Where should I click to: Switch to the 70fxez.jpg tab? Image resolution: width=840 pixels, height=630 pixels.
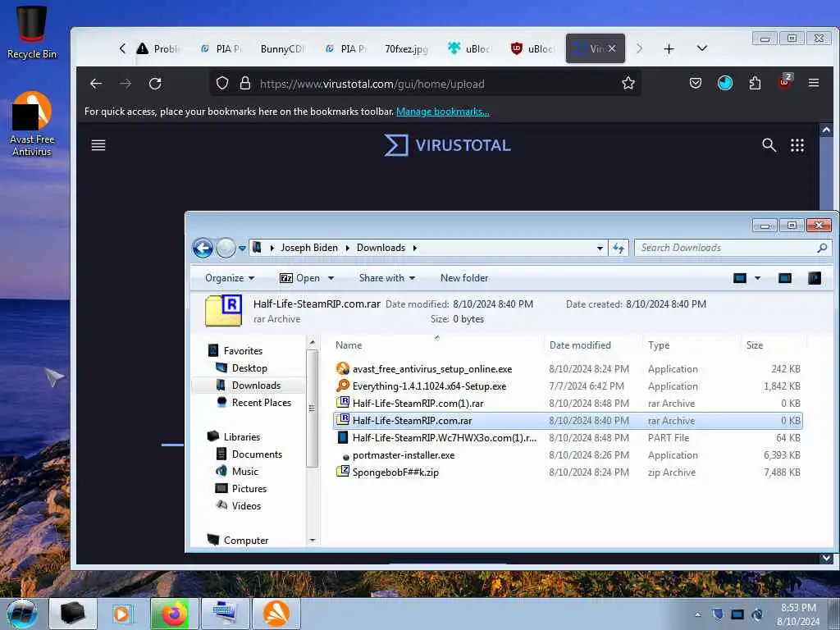tap(406, 48)
